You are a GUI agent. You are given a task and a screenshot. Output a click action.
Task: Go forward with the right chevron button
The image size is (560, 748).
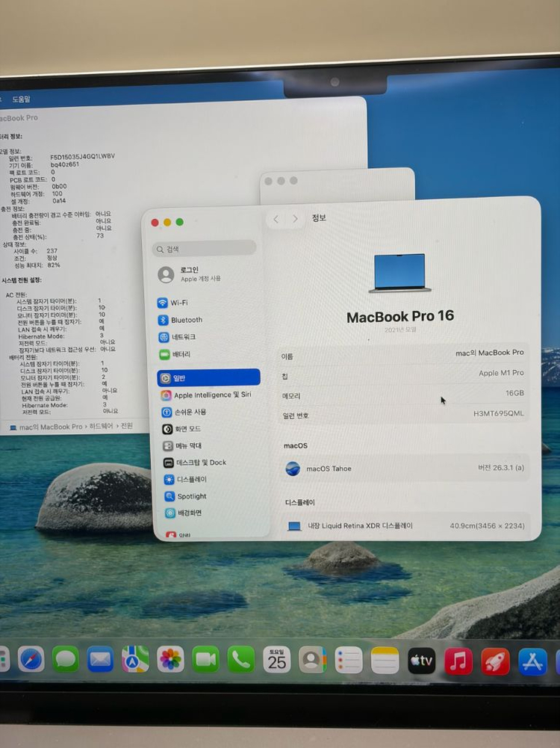(x=295, y=219)
